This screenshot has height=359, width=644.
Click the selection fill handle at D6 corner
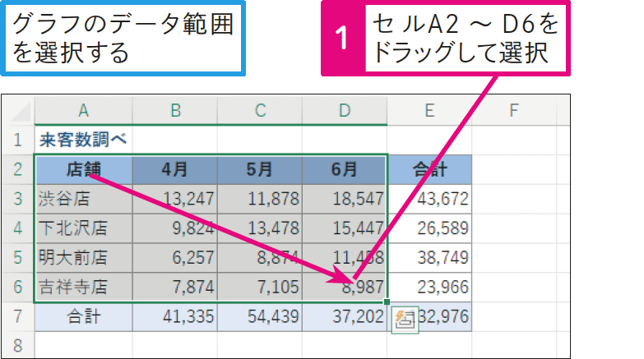(387, 302)
